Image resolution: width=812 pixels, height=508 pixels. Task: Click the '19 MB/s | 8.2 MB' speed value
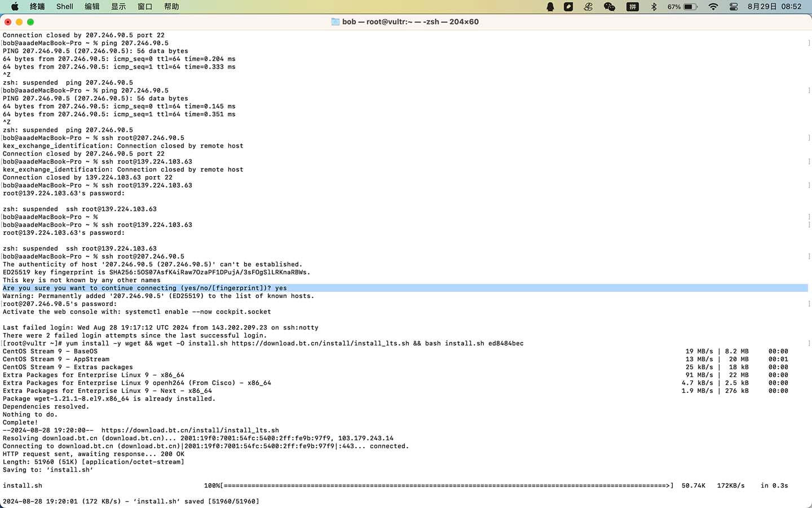point(717,351)
